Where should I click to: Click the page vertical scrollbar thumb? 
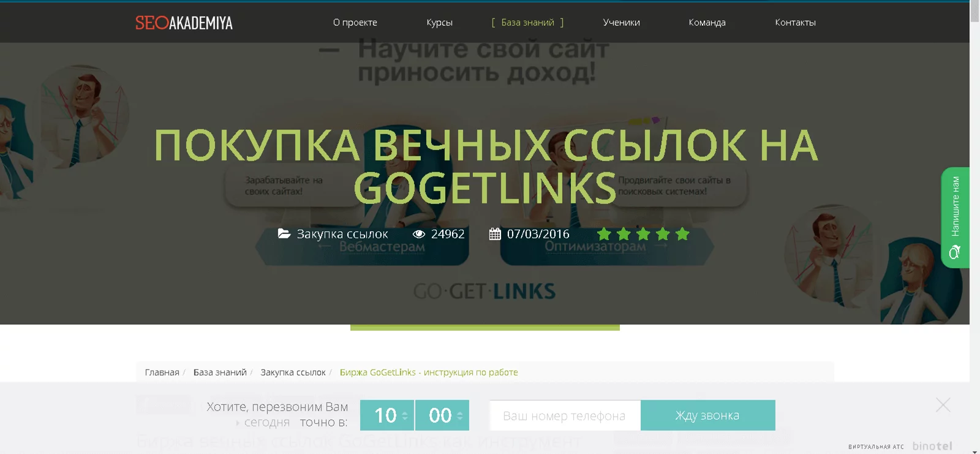coord(974,11)
